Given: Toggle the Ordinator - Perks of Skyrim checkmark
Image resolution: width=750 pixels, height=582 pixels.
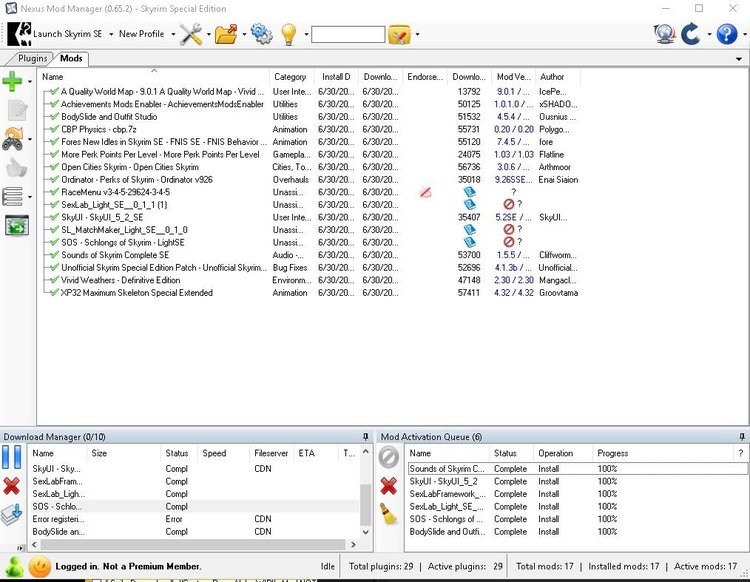Looking at the screenshot, I should [x=54, y=179].
